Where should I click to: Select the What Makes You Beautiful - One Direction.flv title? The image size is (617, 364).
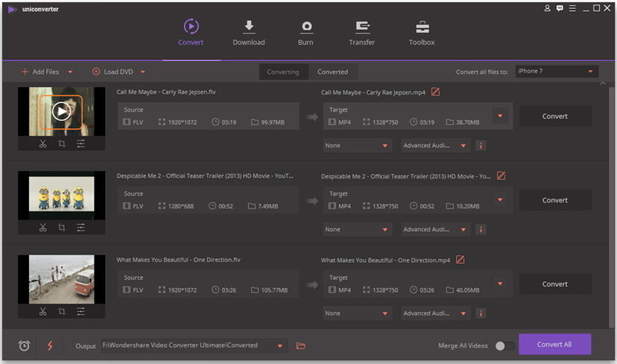pyautogui.click(x=178, y=260)
